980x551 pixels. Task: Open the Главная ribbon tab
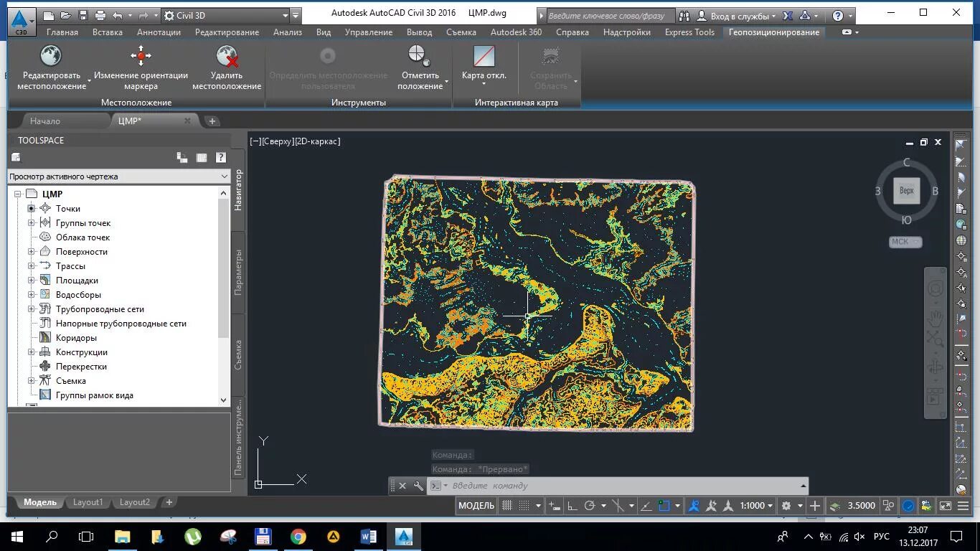[x=62, y=32]
